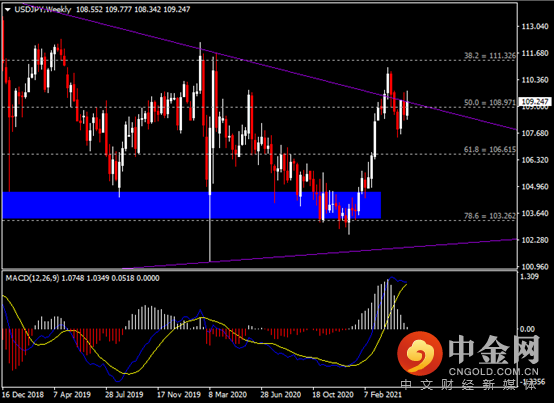Click the 16 Dec 2018 date marker
Viewport: 554px width, 403px height.
pyautogui.click(x=23, y=394)
